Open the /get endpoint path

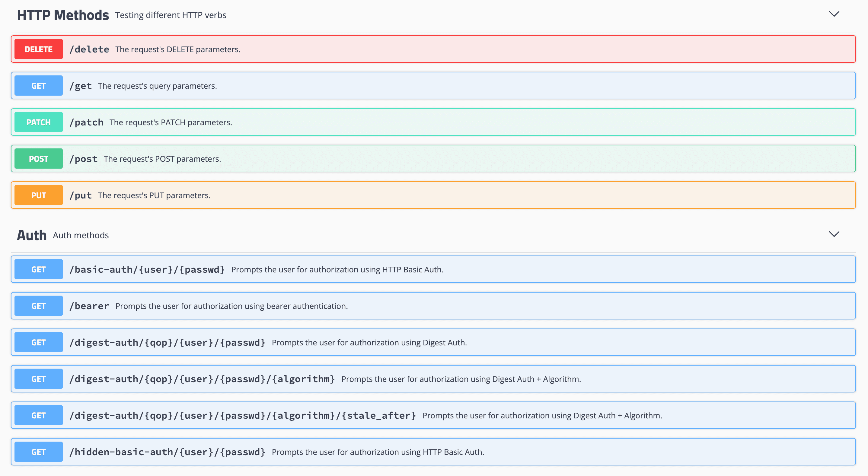click(x=81, y=86)
